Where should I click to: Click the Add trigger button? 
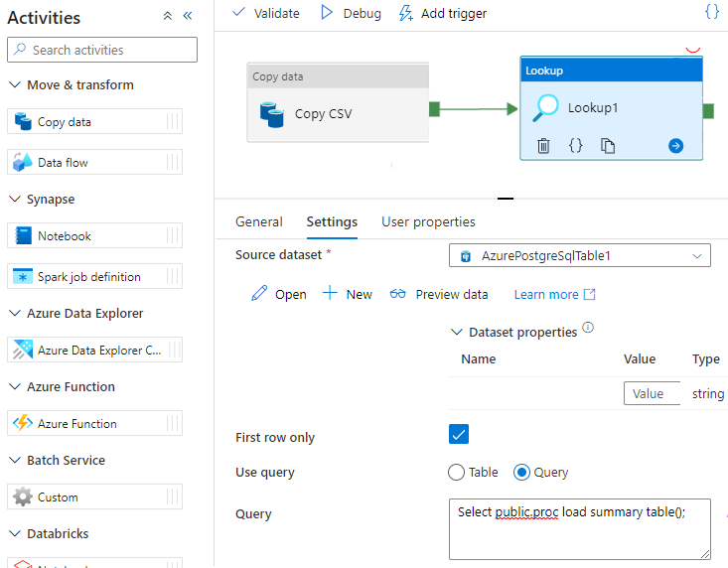coord(443,13)
